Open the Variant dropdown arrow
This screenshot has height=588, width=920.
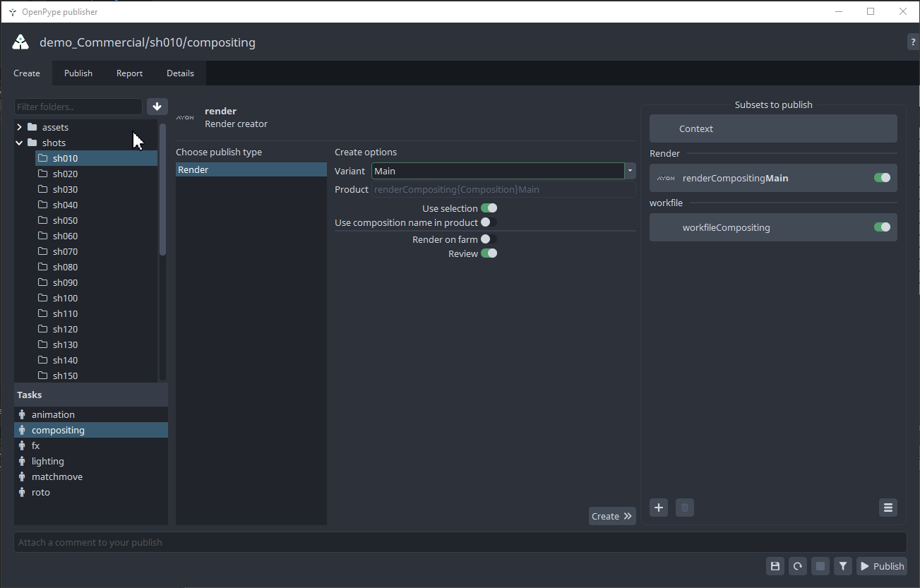[630, 171]
